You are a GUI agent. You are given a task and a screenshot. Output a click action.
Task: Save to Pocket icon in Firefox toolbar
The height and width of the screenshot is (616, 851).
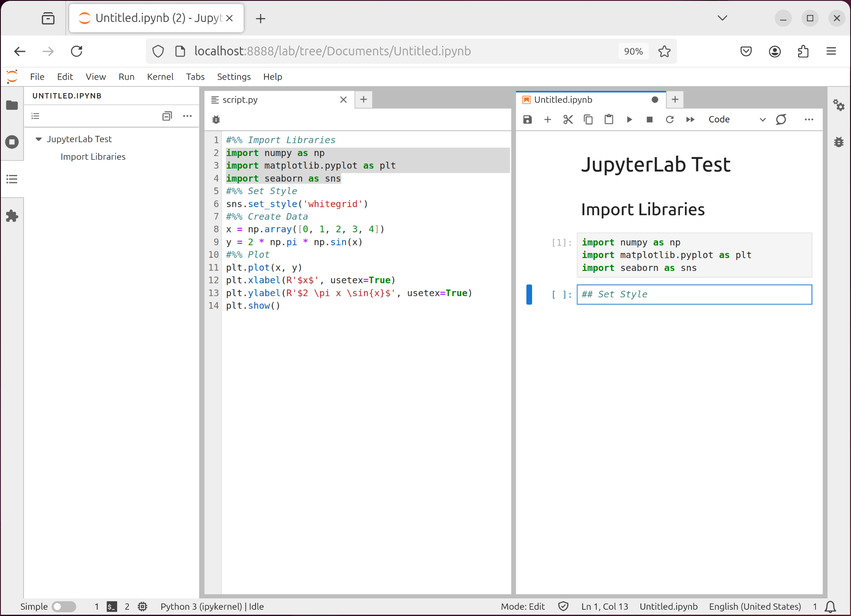746,51
